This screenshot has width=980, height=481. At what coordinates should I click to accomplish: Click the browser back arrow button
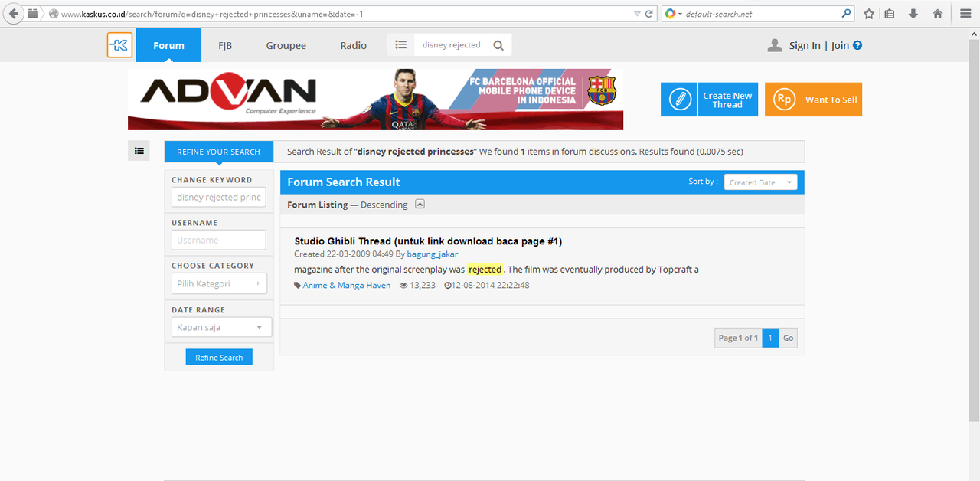click(13, 14)
